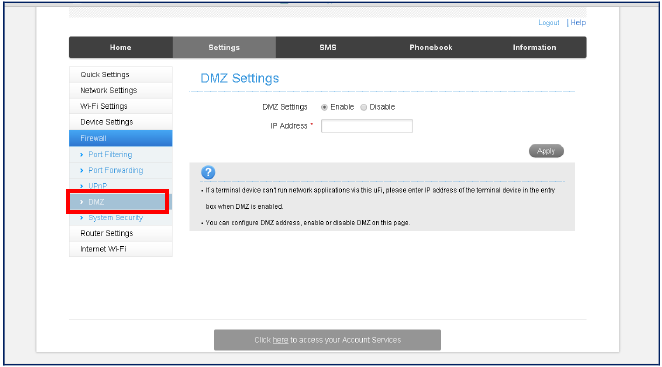Click the blue help question mark icon
Screen dimensions: 662x367
(208, 172)
